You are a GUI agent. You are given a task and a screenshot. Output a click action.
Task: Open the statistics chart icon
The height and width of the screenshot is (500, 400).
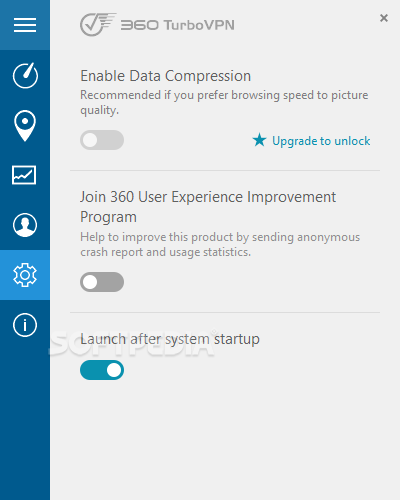24,175
